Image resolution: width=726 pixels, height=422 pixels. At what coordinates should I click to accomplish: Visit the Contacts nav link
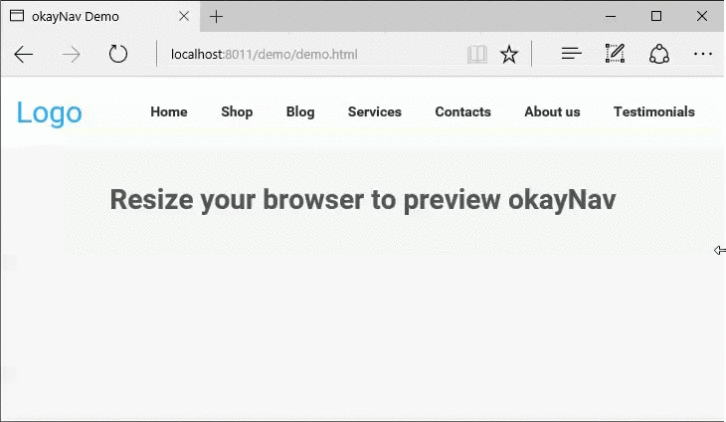coord(463,112)
